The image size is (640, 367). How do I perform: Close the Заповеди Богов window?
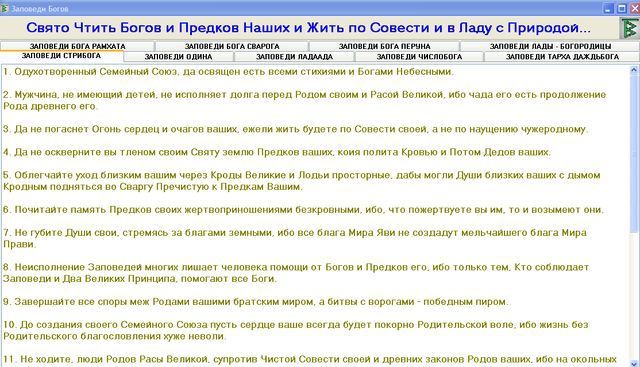pyautogui.click(x=635, y=8)
